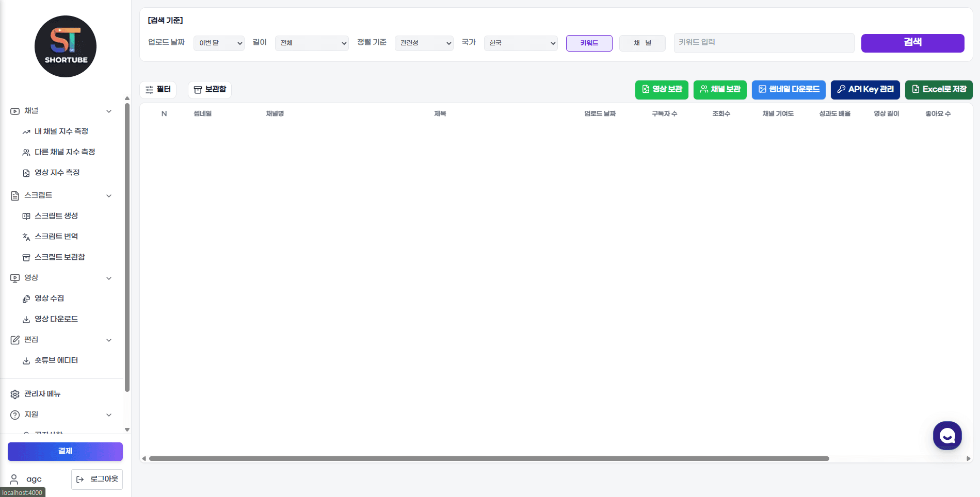The image size is (980, 497).
Task: Click the archive box icon on 보관함
Action: click(x=198, y=90)
